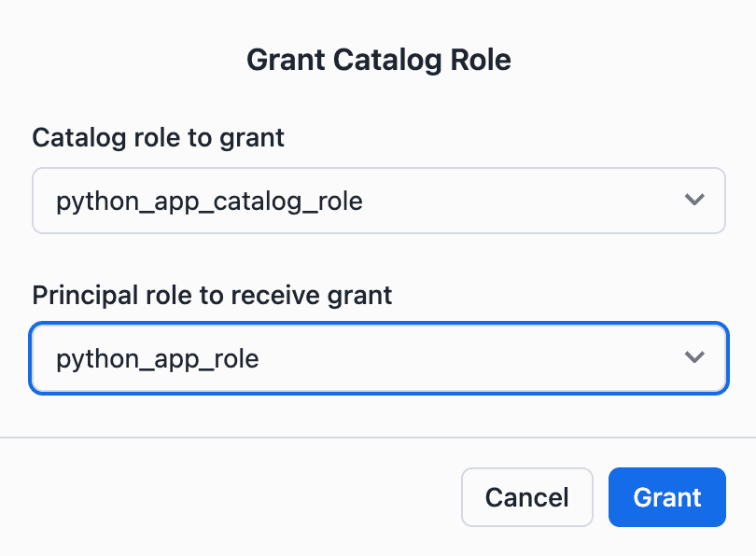The image size is (756, 556).
Task: Click the 'Grant Catalog Role' dialog title
Action: (x=378, y=61)
